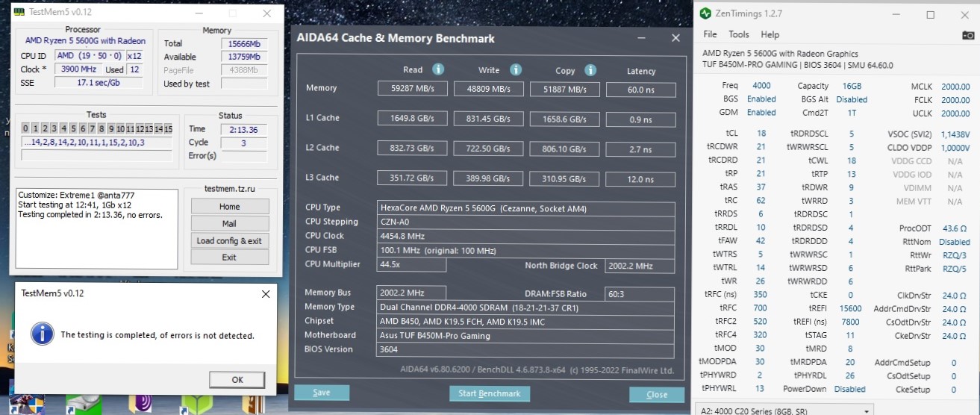Image resolution: width=980 pixels, height=415 pixels.
Task: Open the Help menu in ZenTimings
Action: (x=770, y=34)
